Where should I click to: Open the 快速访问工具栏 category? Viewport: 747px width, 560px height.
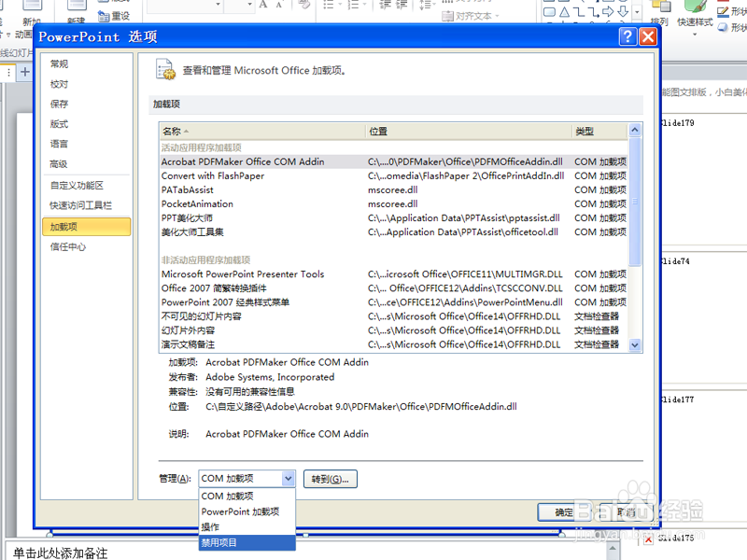[x=80, y=205]
